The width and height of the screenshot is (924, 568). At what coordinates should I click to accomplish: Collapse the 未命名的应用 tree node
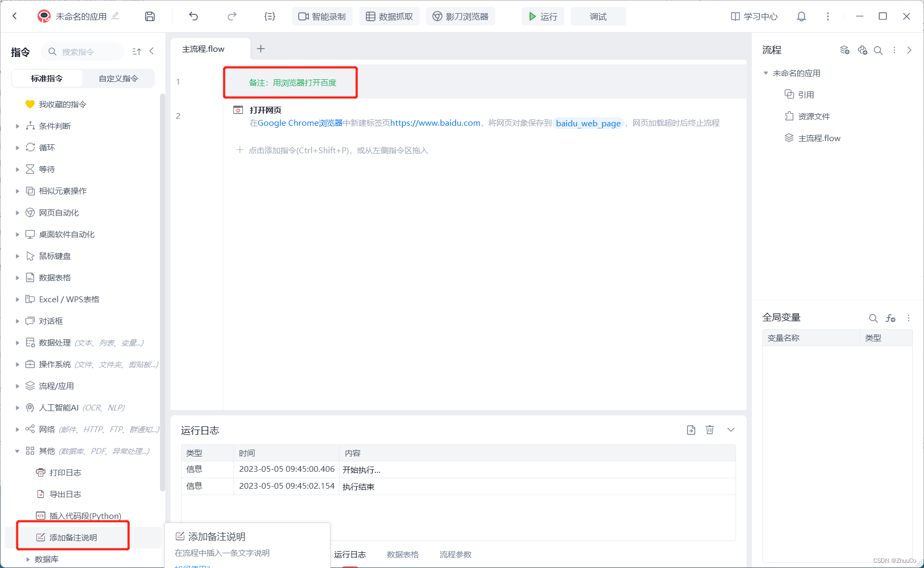(766, 73)
